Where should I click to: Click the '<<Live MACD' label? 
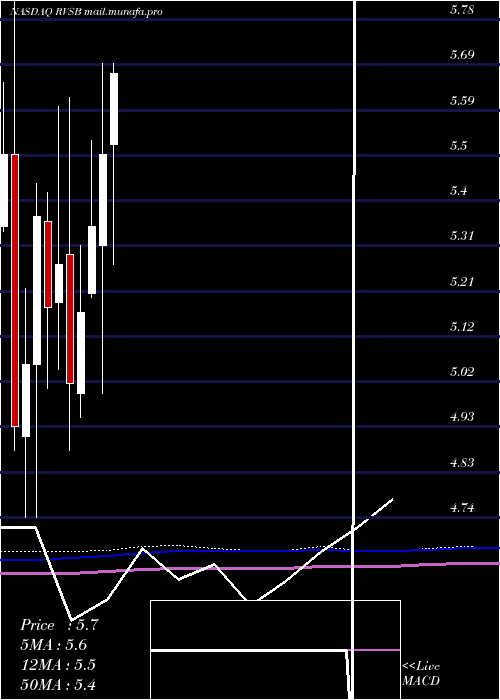pos(421,674)
